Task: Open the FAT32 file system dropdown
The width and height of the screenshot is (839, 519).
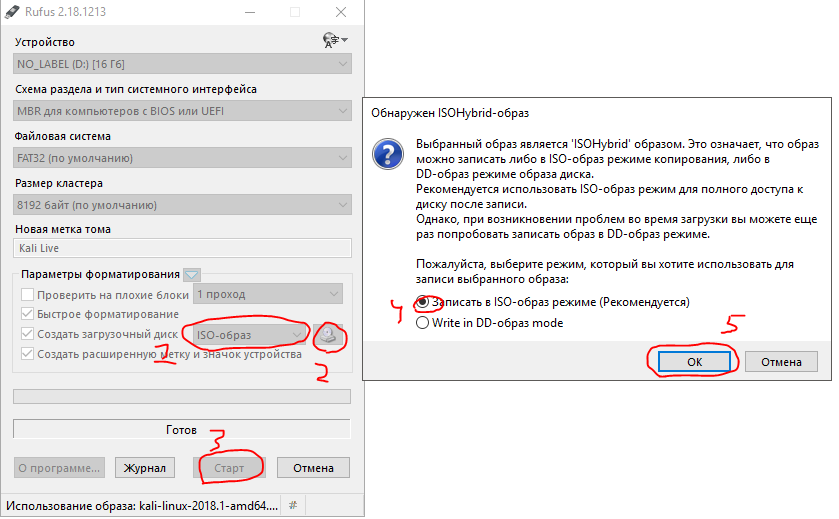Action: pos(182,158)
